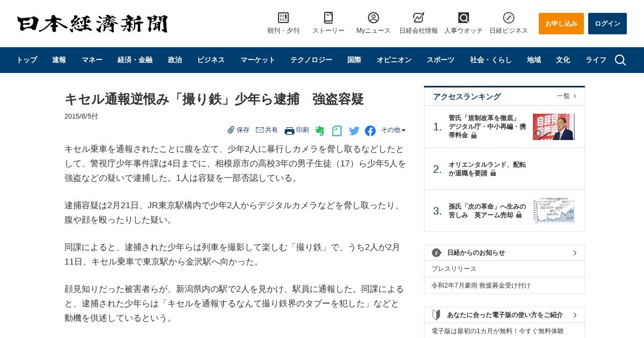Open 令和2年7月豪雨 救援募金受け付け link

pyautogui.click(x=481, y=285)
